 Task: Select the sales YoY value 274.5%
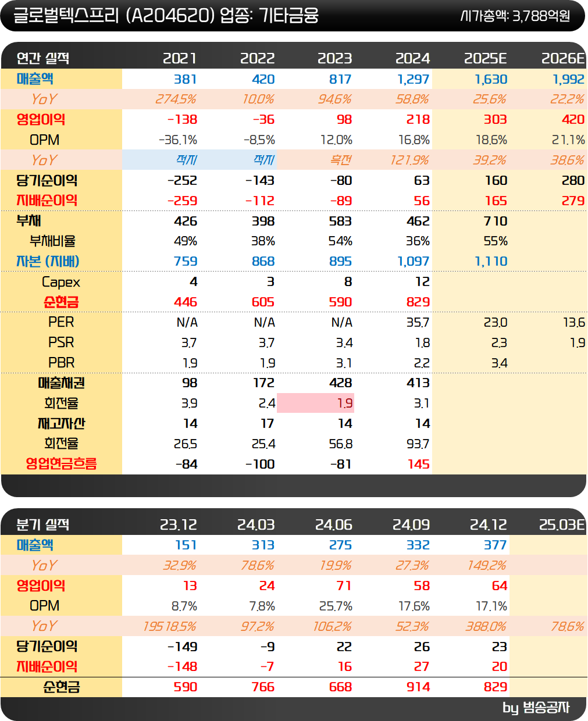(176, 99)
